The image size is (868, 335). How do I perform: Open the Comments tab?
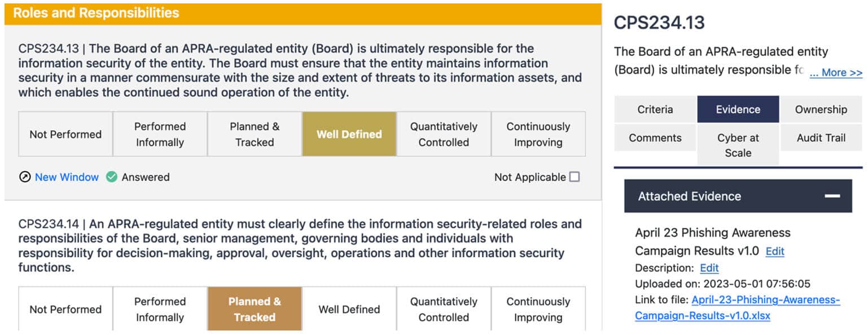coord(655,138)
